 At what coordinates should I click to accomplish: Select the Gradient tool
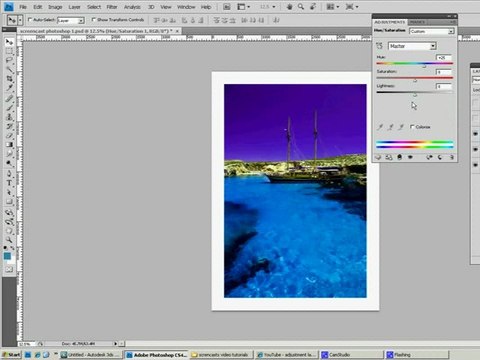click(9, 145)
